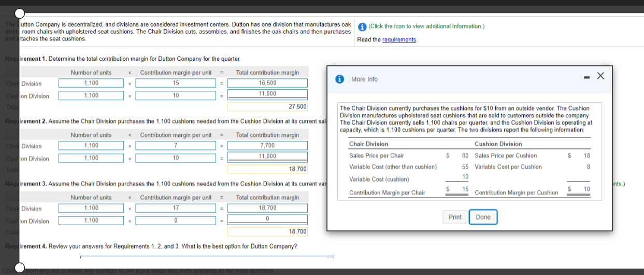This screenshot has width=644, height=275.
Task: Click 'Contribution Margin per Cushion' text
Action: [517, 193]
